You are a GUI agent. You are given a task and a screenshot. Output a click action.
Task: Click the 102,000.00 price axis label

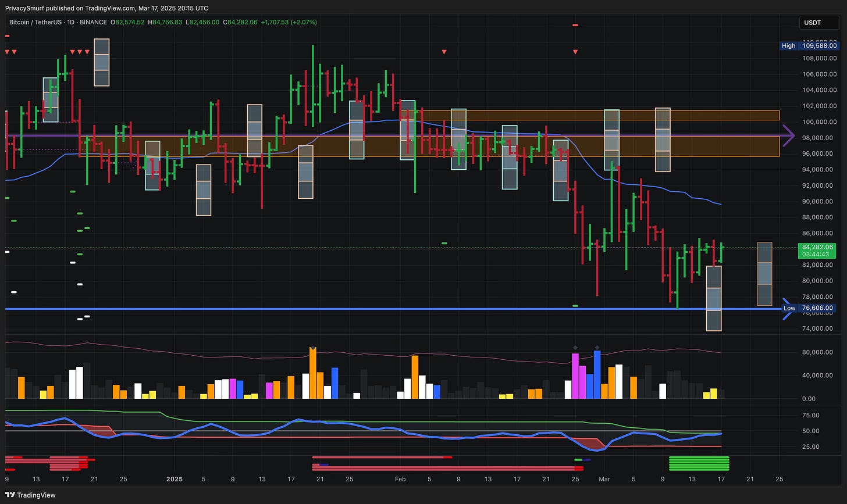tap(820, 106)
